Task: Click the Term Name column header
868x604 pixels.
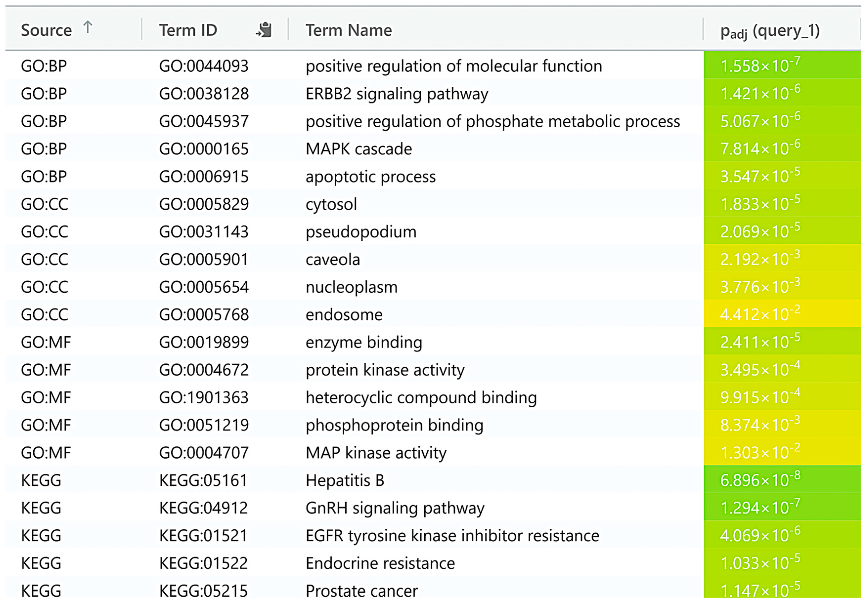Action: point(348,30)
